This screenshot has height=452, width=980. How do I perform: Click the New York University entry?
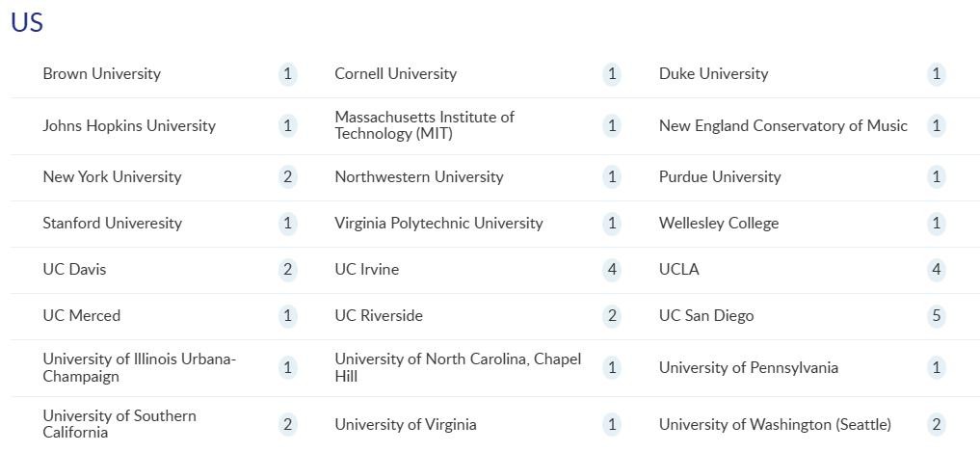coord(112,177)
